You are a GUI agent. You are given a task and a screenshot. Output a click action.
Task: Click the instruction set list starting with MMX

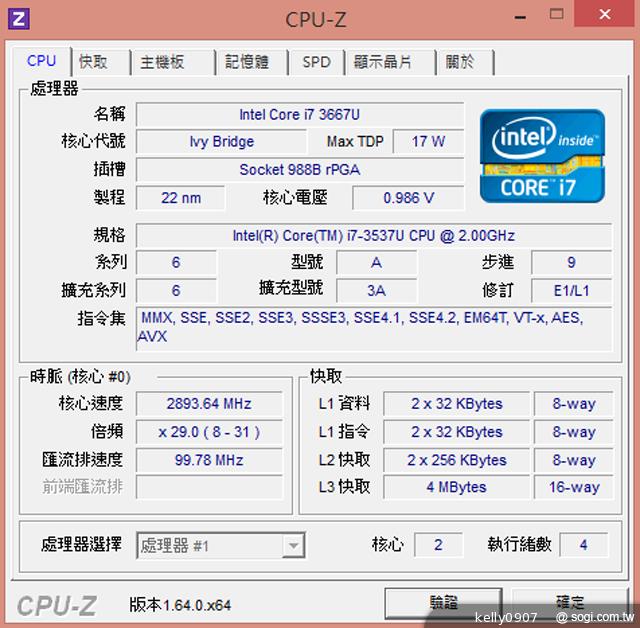pos(373,328)
